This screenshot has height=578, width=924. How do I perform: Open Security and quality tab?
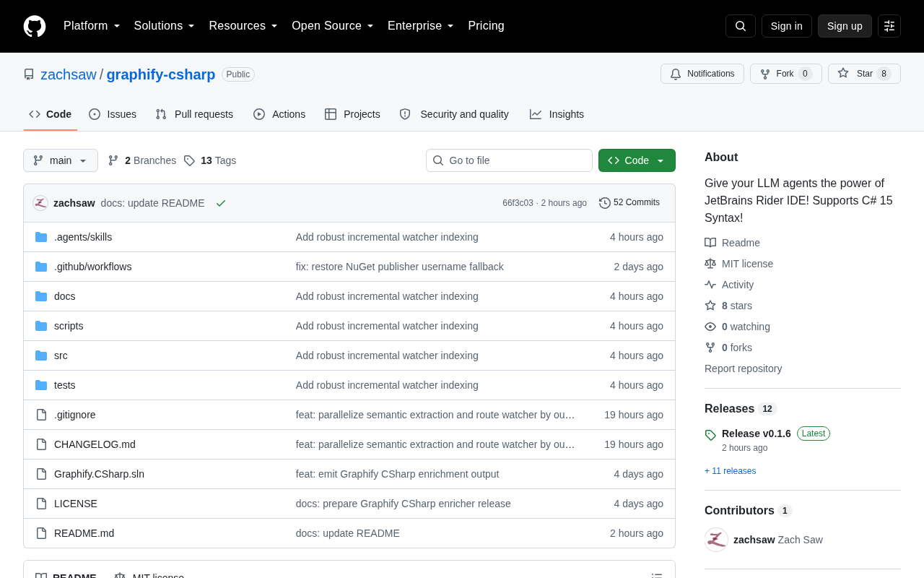(454, 114)
